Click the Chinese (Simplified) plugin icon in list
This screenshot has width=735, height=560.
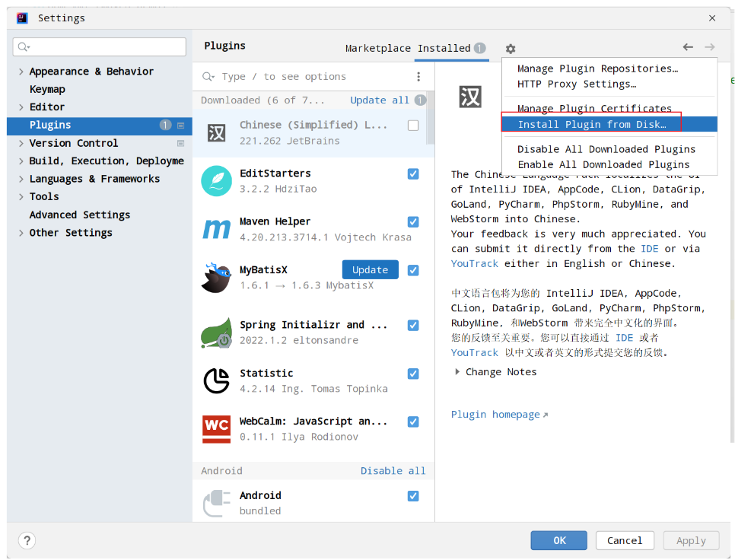[x=216, y=133]
